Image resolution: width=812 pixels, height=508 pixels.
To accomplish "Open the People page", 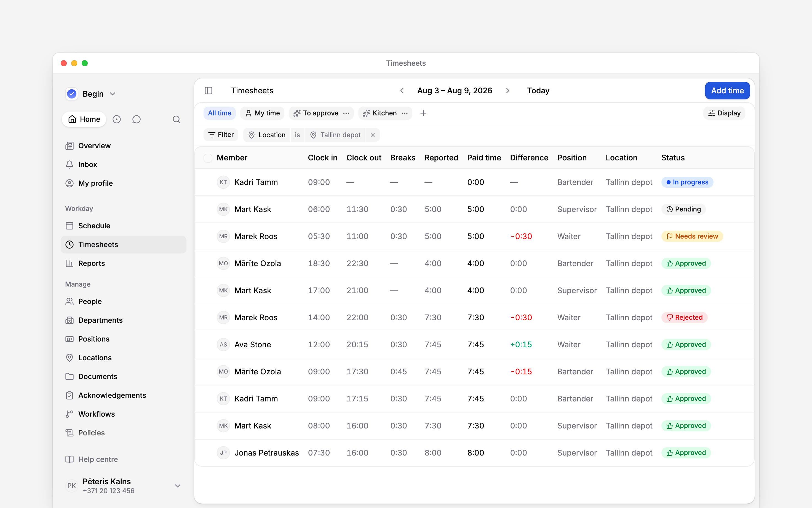I will 123,301.
